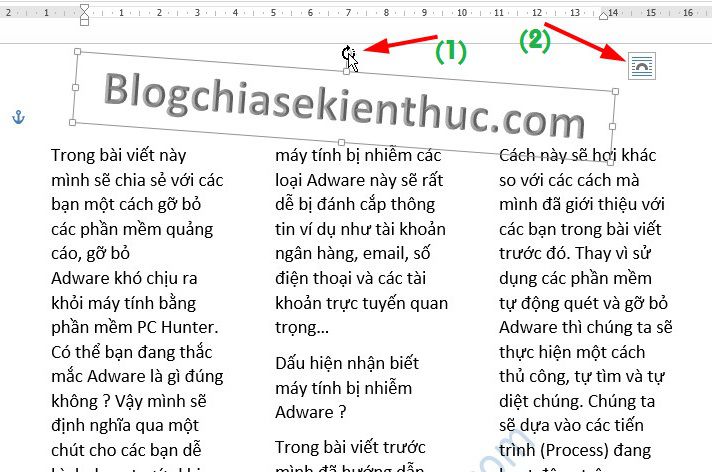Click the line "mình đã giới thiệu với"
This screenshot has width=712, height=472.
point(582,204)
